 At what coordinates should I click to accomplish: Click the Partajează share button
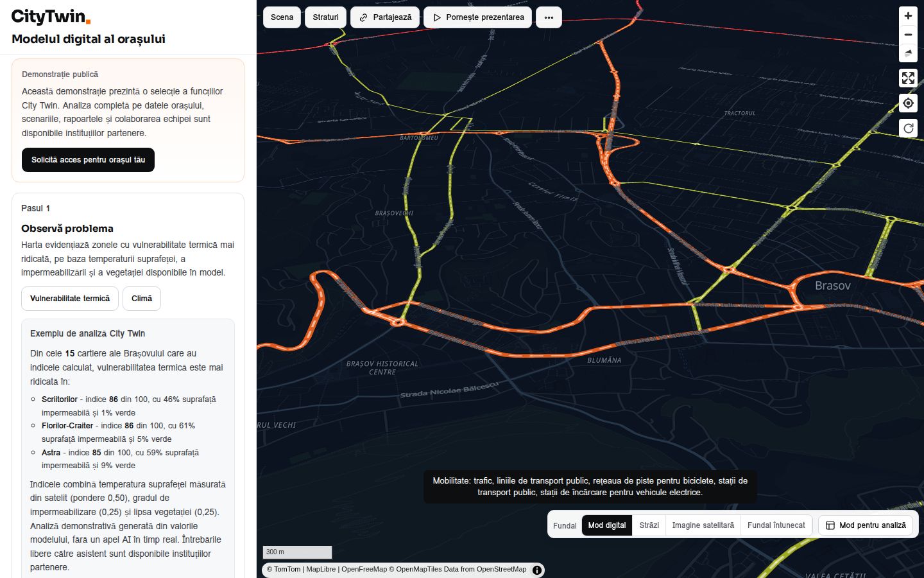385,17
